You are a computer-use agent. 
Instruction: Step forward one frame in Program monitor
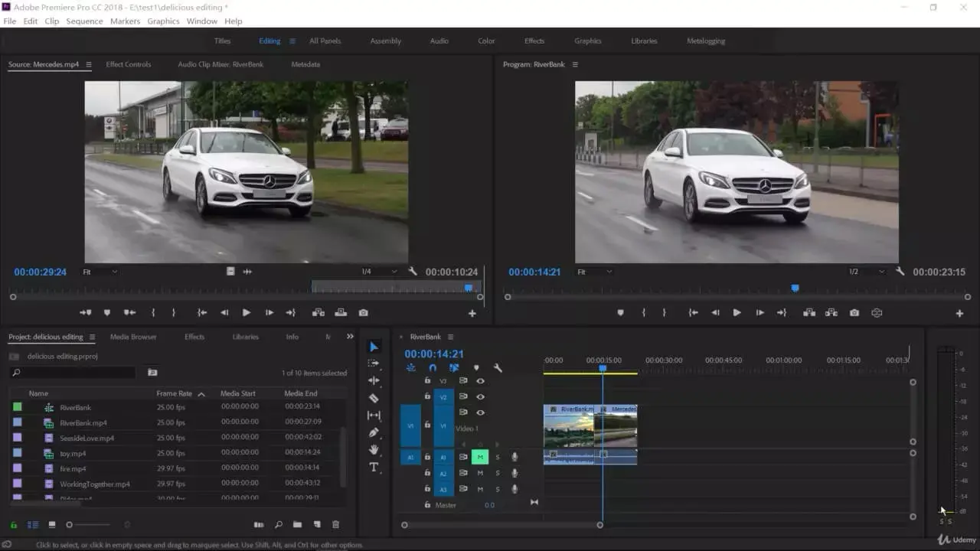pyautogui.click(x=759, y=313)
